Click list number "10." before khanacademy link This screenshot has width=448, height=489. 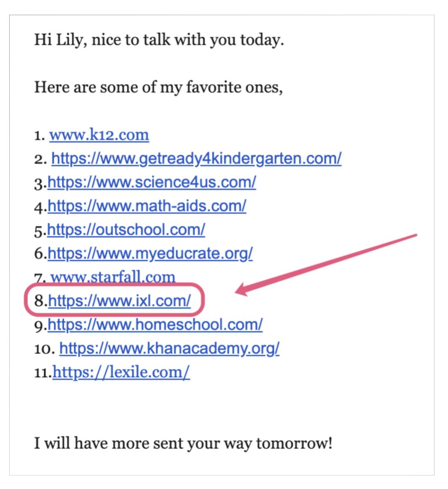pyautogui.click(x=43, y=349)
